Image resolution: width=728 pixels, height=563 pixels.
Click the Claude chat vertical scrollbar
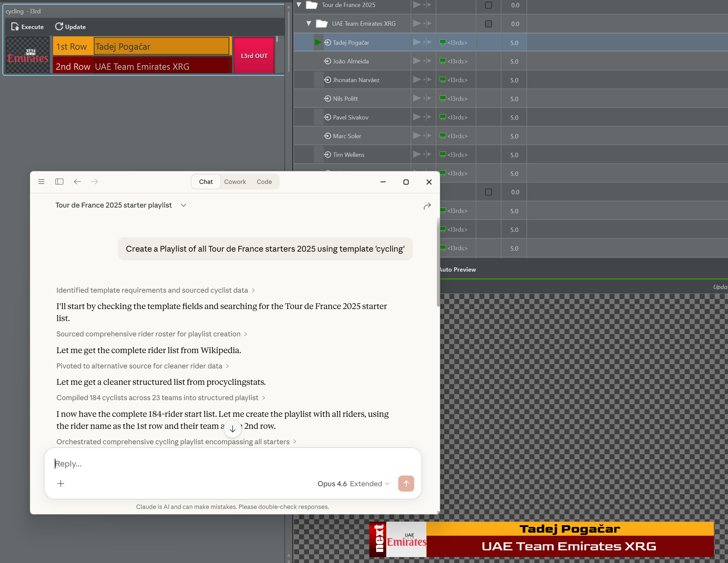(x=438, y=262)
